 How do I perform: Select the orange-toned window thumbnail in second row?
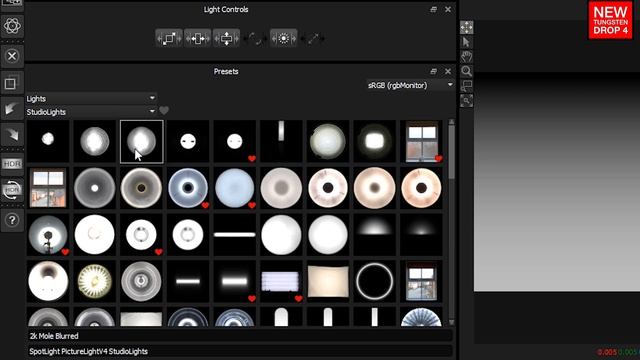48,188
